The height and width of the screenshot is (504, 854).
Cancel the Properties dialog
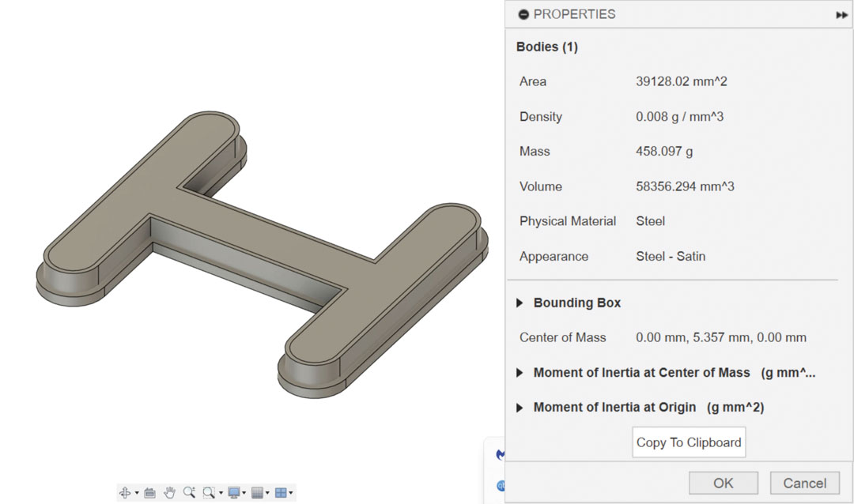[x=804, y=483]
